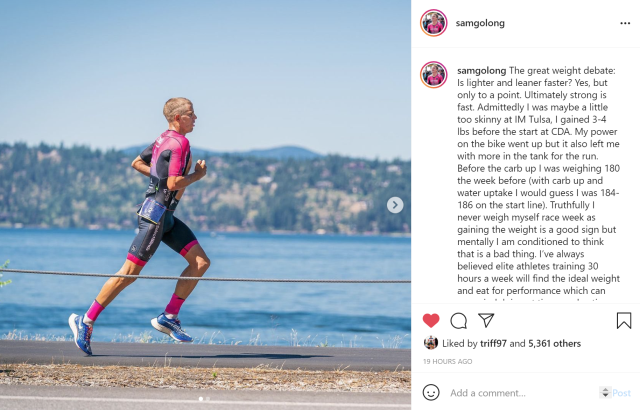The width and height of the screenshot is (640, 410).
Task: Go to the next carousel photo
Action: pos(395,205)
